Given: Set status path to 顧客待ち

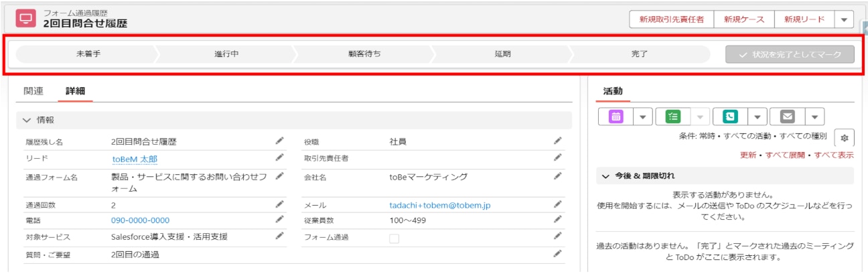Looking at the screenshot, I should pos(364,54).
